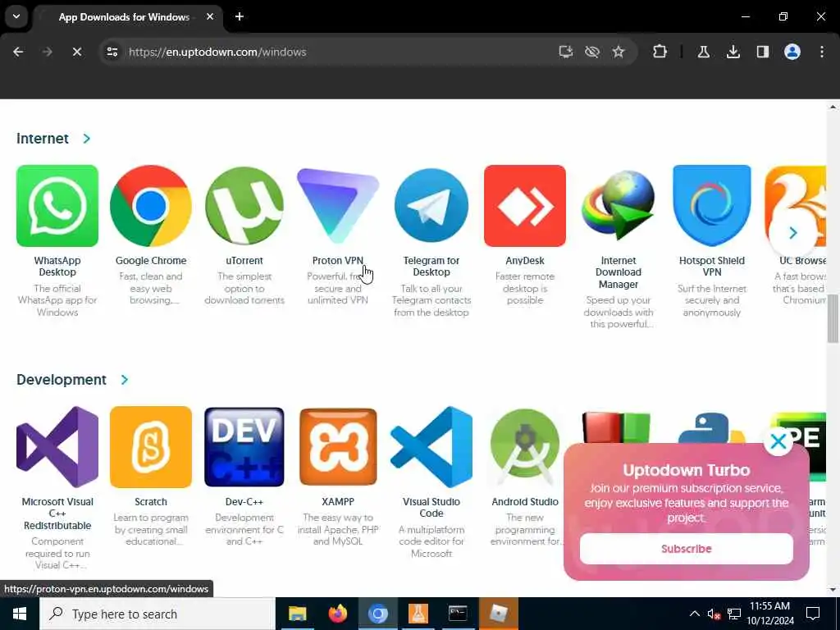Click the install app icon in address bar

[566, 52]
